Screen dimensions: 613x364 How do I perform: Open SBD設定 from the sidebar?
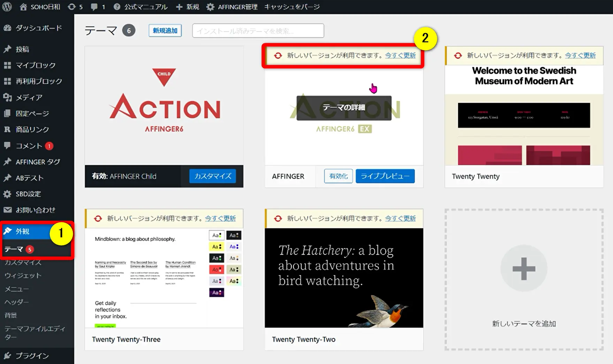tap(28, 194)
